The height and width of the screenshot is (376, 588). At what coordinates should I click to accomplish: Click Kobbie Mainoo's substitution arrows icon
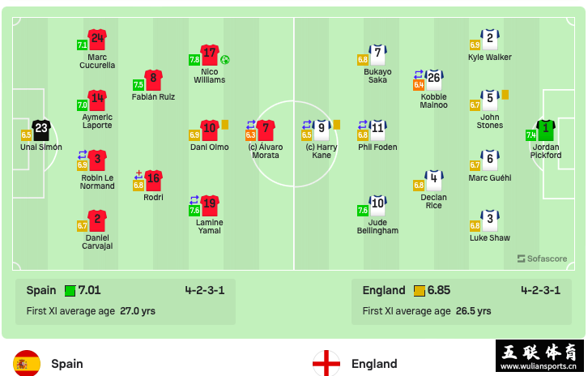pyautogui.click(x=419, y=75)
